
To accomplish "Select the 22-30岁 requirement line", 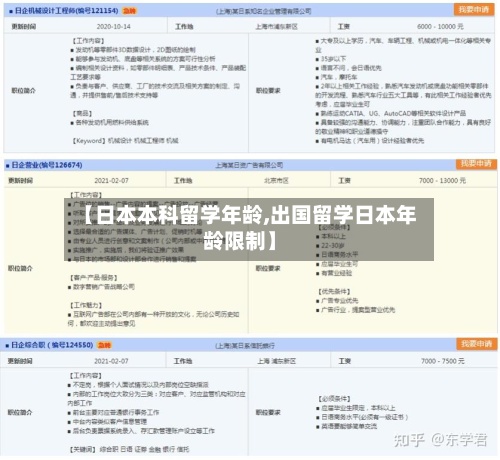I will [x=330, y=245].
